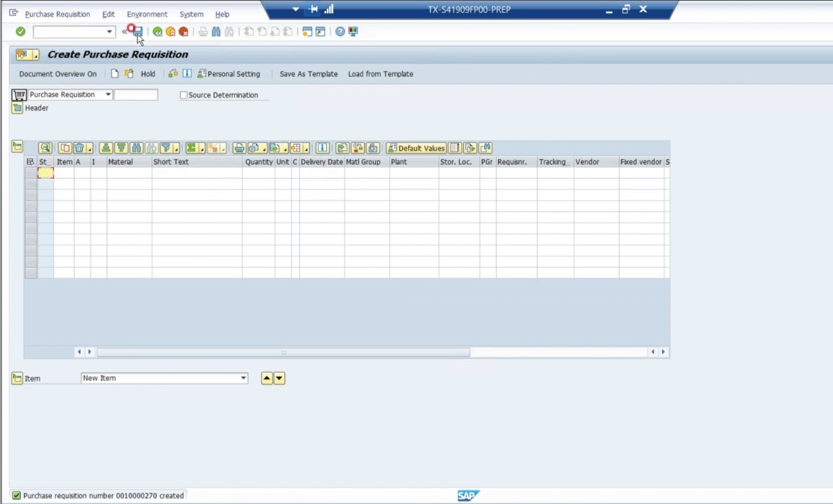Expand the Header section

pyautogui.click(x=17, y=108)
